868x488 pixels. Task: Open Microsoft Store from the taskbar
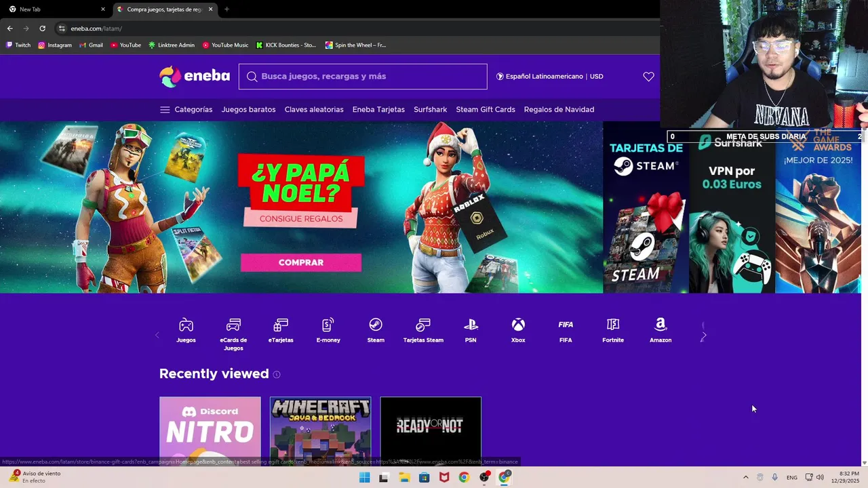(425, 477)
